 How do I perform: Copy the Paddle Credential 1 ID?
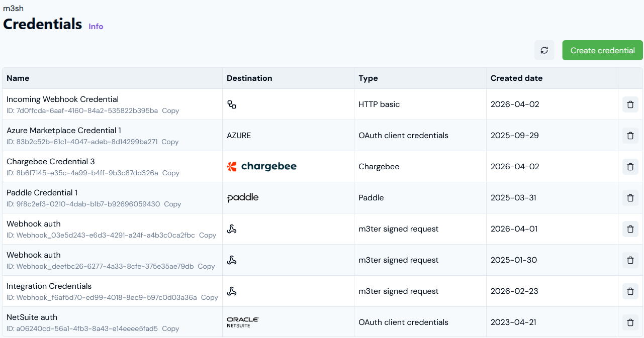(172, 204)
